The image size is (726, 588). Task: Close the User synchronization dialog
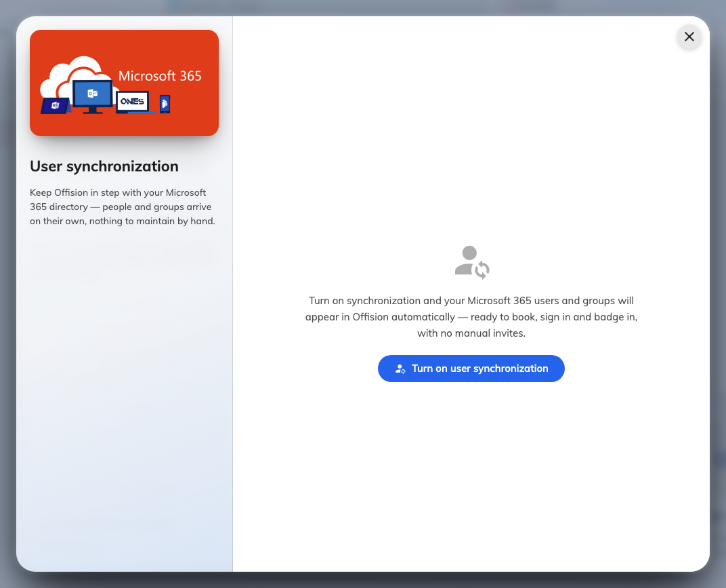tap(689, 37)
